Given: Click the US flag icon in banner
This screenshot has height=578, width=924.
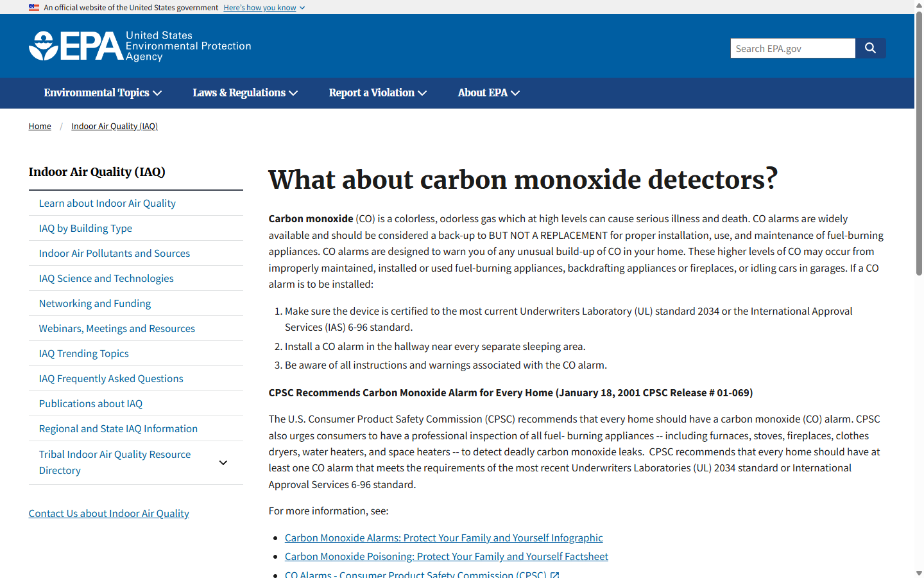Looking at the screenshot, I should [x=34, y=8].
